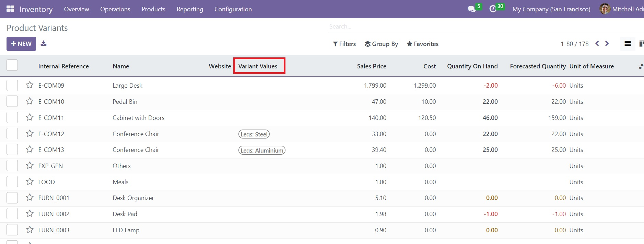The width and height of the screenshot is (644, 244).
Task: Open the Filters dropdown
Action: click(x=344, y=44)
